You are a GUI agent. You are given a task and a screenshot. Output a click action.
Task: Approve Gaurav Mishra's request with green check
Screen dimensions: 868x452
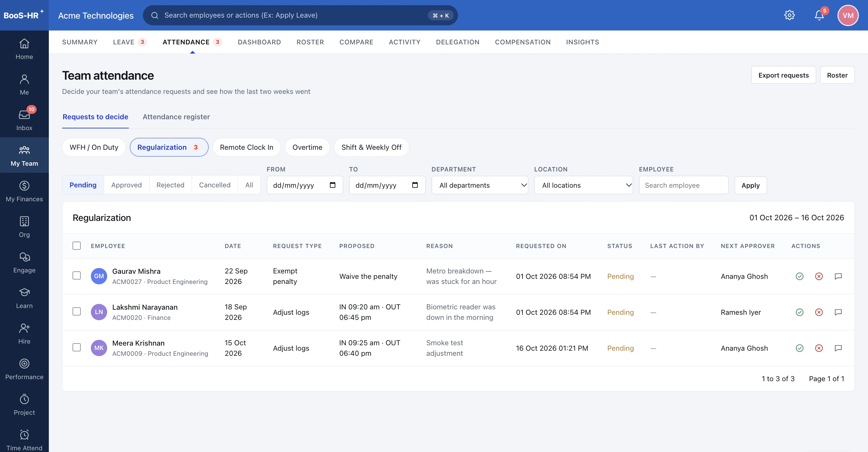(800, 276)
